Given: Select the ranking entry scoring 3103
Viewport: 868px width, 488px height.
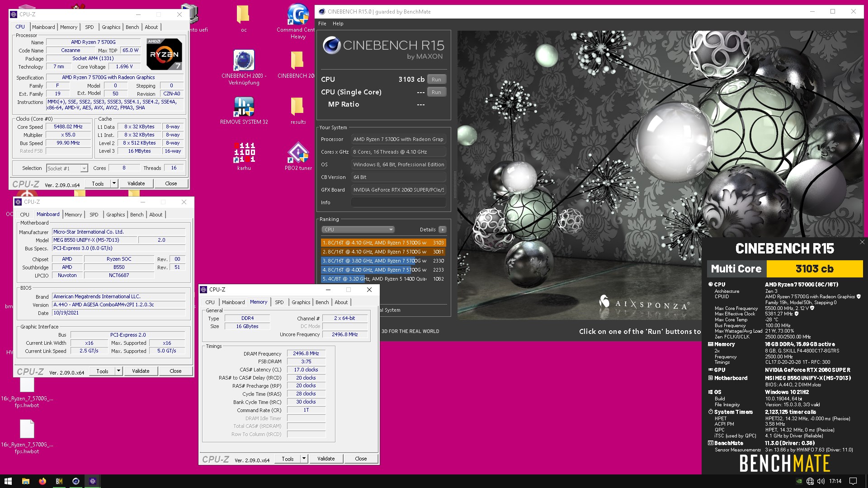Looking at the screenshot, I should click(383, 243).
